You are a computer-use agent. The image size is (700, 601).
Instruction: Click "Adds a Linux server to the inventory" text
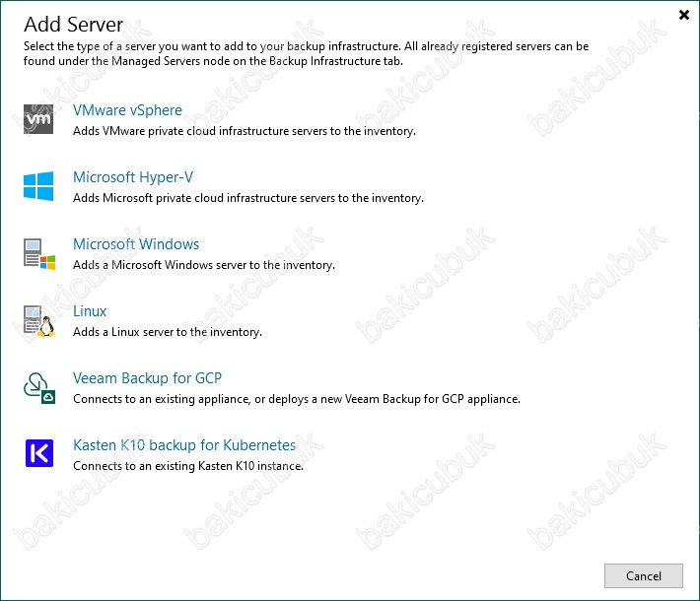pos(168,331)
